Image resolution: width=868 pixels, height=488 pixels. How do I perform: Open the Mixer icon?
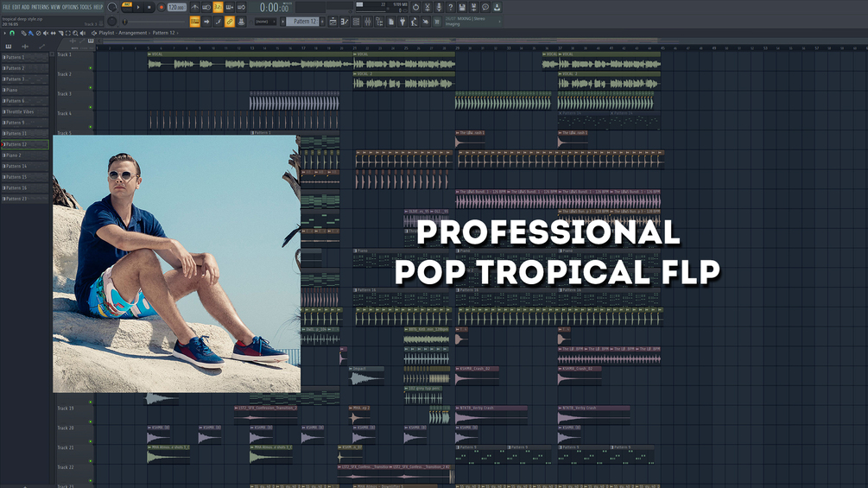(x=368, y=22)
